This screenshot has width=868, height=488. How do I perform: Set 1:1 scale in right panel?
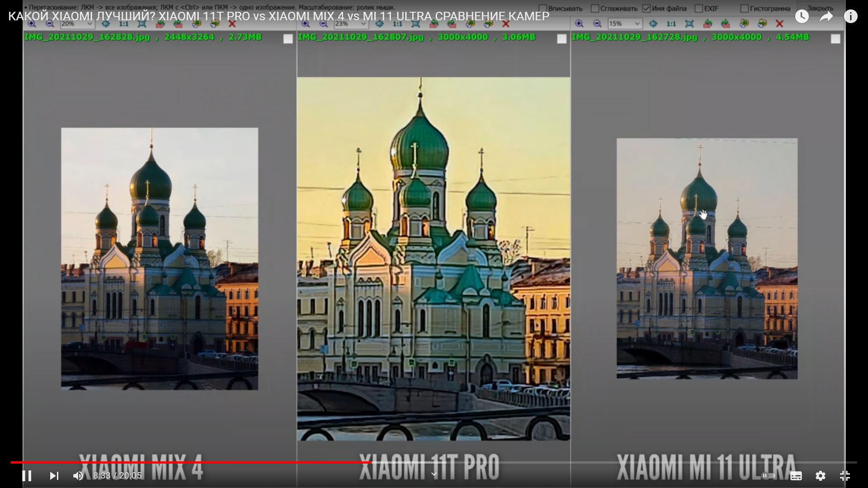671,23
